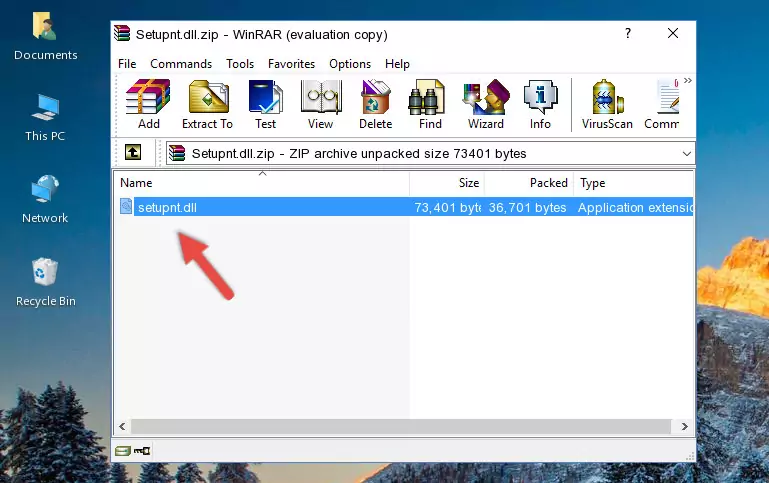Click the WinRAR title bar icon
Screen dimensions: 769x483
click(122, 34)
